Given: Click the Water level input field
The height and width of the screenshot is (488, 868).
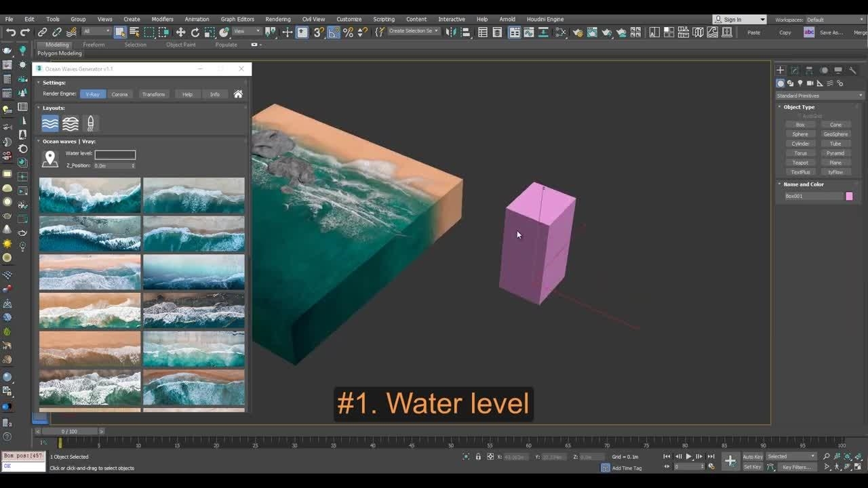Looking at the screenshot, I should tap(115, 155).
